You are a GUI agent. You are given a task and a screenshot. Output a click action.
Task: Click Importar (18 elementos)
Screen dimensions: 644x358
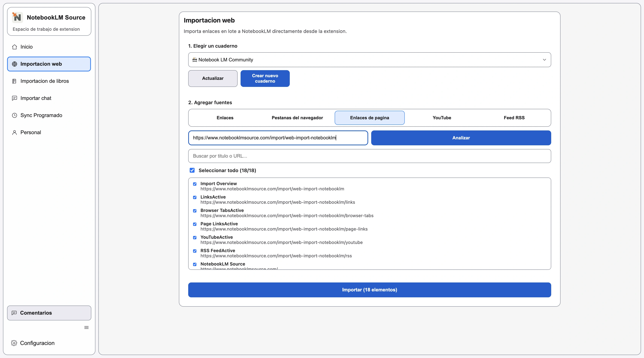point(369,290)
